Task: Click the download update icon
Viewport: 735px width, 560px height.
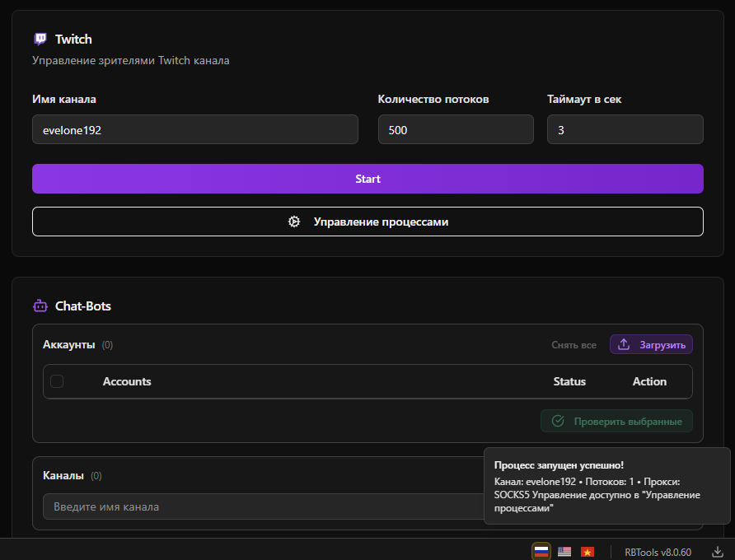Action: (718, 552)
